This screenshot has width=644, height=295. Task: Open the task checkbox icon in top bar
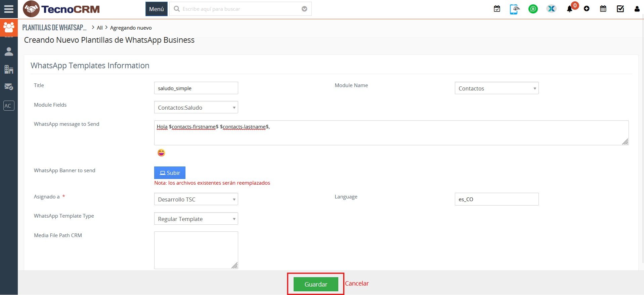(620, 9)
